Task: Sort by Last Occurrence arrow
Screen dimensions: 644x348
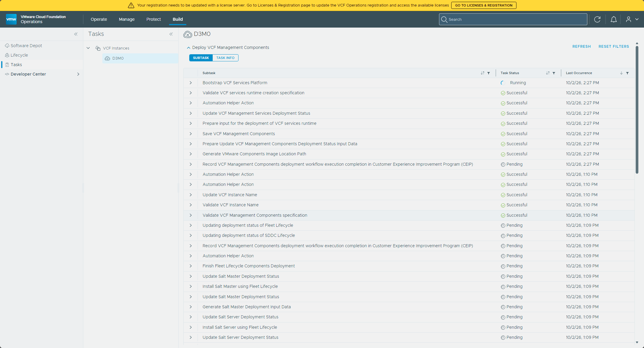Action: 621,73
